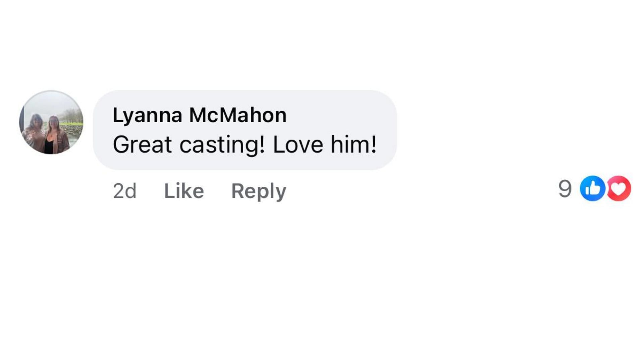Open Lyanna McMahon's profile picture
This screenshot has width=644, height=362.
tap(51, 122)
